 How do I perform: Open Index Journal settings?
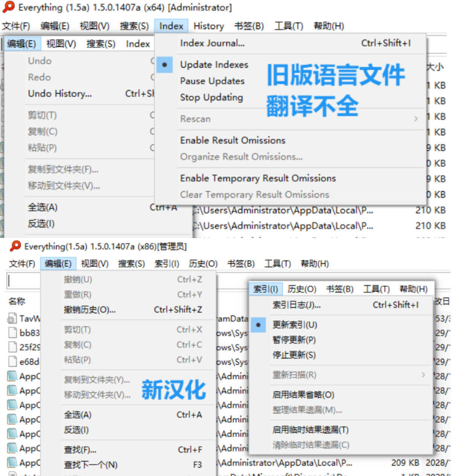[x=212, y=43]
